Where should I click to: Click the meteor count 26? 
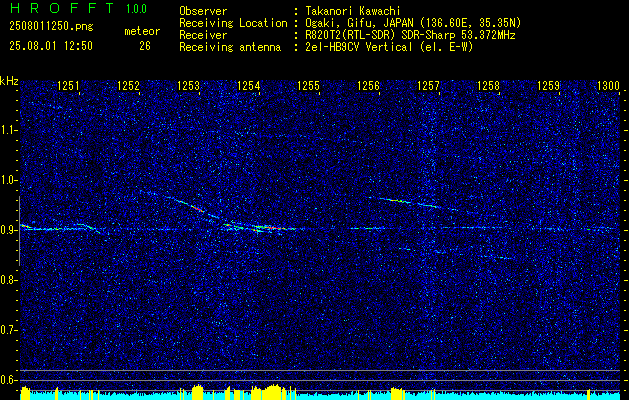pyautogui.click(x=145, y=46)
